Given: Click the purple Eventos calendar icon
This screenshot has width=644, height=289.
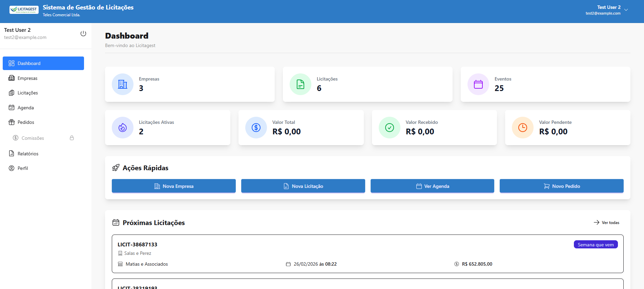Looking at the screenshot, I should click(x=478, y=84).
